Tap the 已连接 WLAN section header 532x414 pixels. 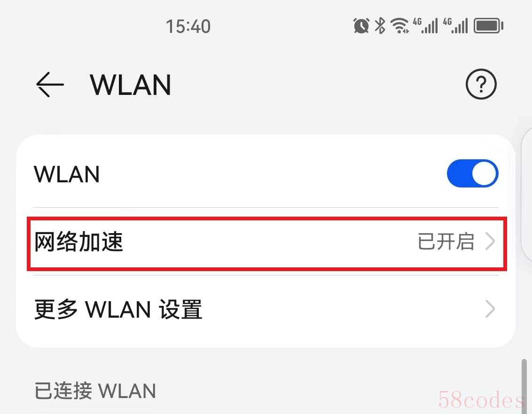tap(95, 391)
